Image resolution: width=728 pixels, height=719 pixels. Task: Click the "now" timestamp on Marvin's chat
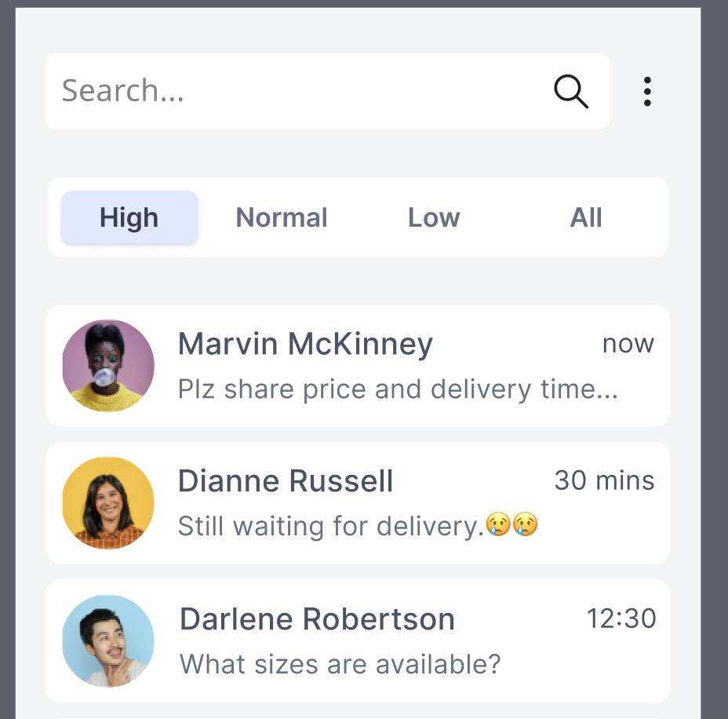[x=628, y=343]
